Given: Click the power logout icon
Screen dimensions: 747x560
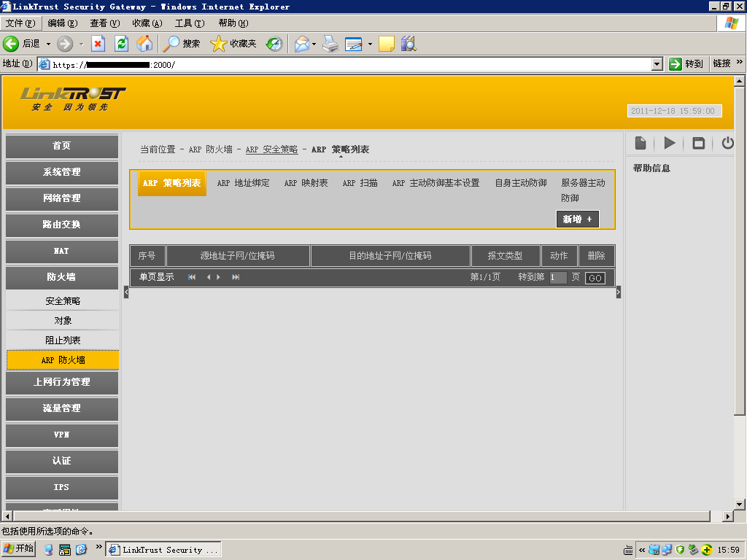Looking at the screenshot, I should point(727,143).
